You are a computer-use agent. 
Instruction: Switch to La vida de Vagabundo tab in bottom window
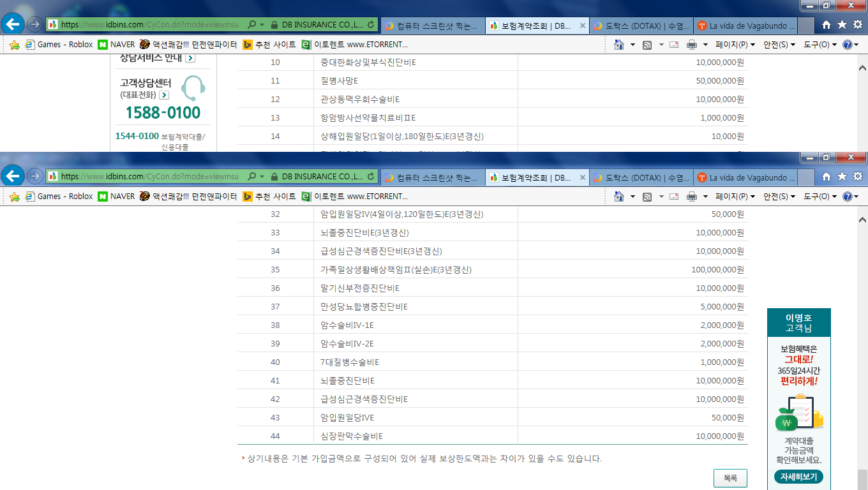point(745,177)
